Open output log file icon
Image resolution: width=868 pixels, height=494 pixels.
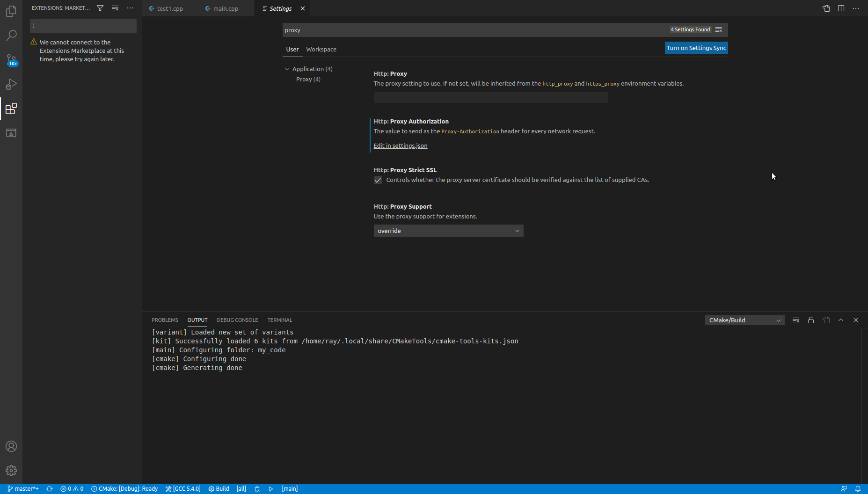point(826,320)
